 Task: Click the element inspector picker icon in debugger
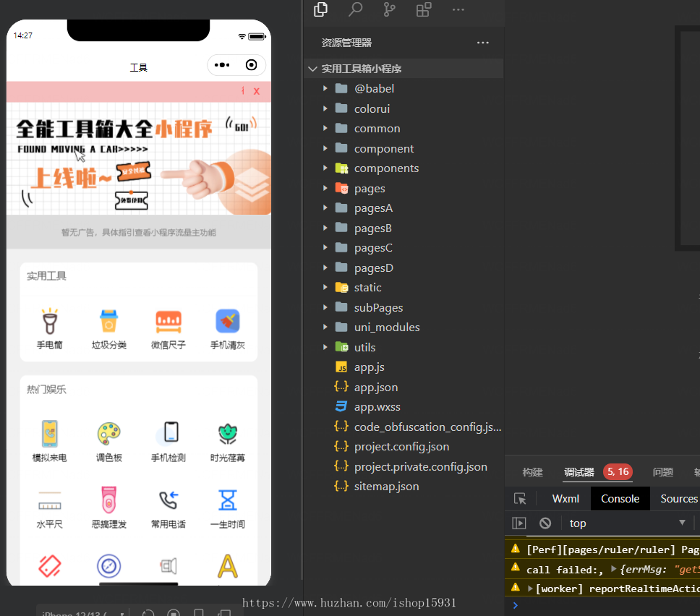point(520,499)
